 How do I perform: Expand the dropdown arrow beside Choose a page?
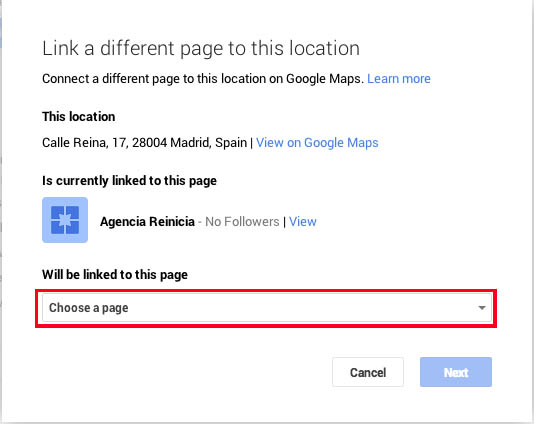pos(482,308)
